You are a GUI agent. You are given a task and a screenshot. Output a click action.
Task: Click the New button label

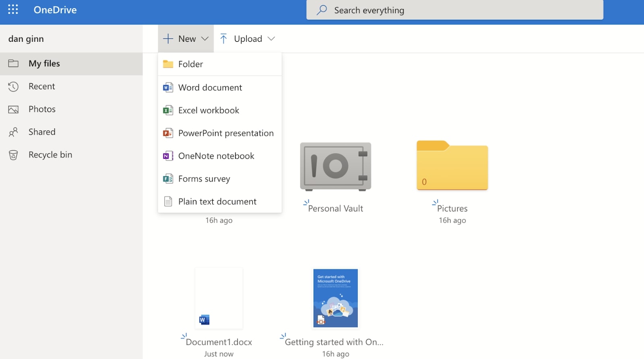click(187, 39)
